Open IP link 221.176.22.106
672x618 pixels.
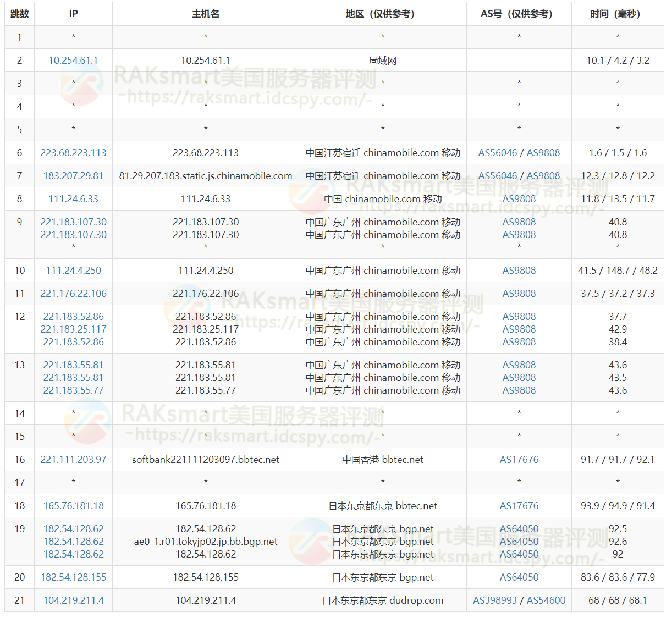(73, 294)
